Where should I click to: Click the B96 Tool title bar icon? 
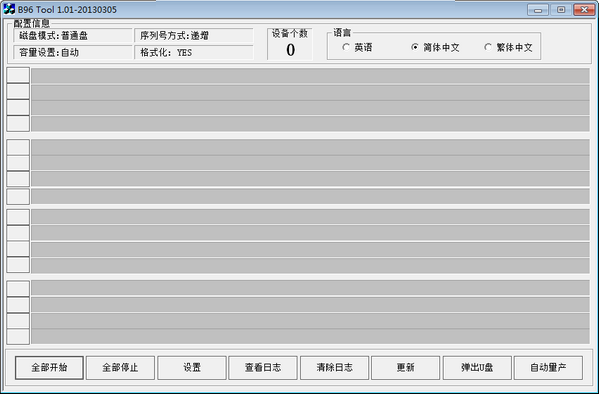(x=9, y=9)
